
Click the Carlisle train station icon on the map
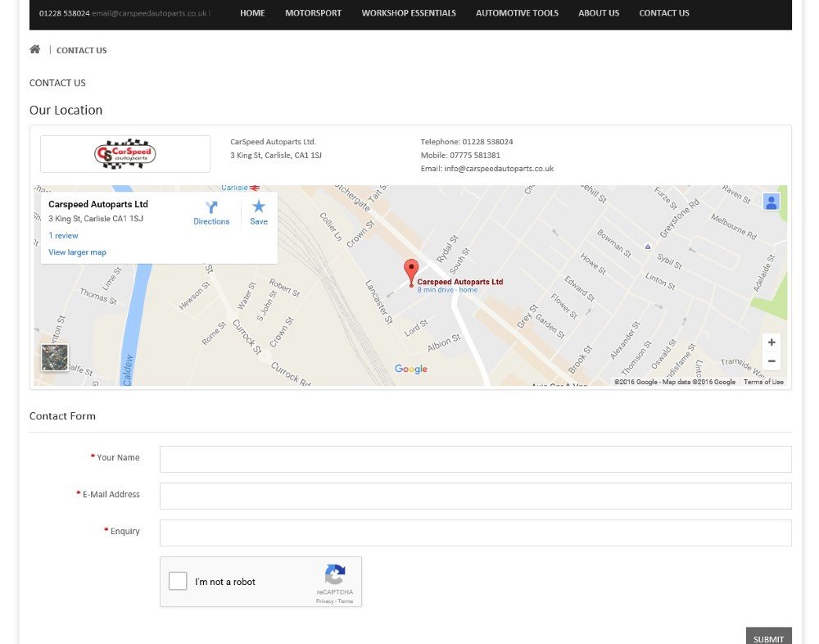pyautogui.click(x=255, y=187)
